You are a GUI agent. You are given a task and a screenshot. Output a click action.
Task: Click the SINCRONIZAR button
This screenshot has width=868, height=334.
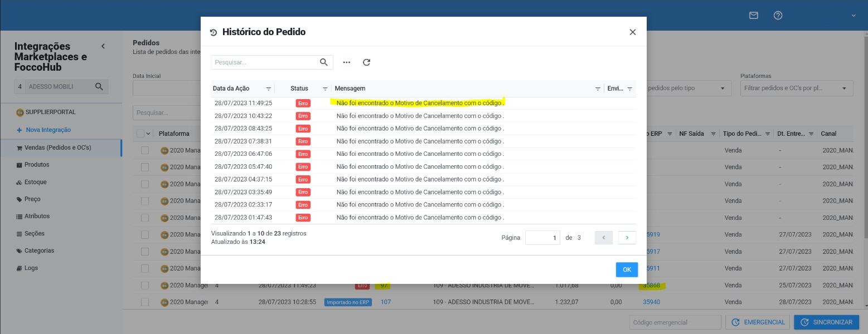(x=827, y=322)
